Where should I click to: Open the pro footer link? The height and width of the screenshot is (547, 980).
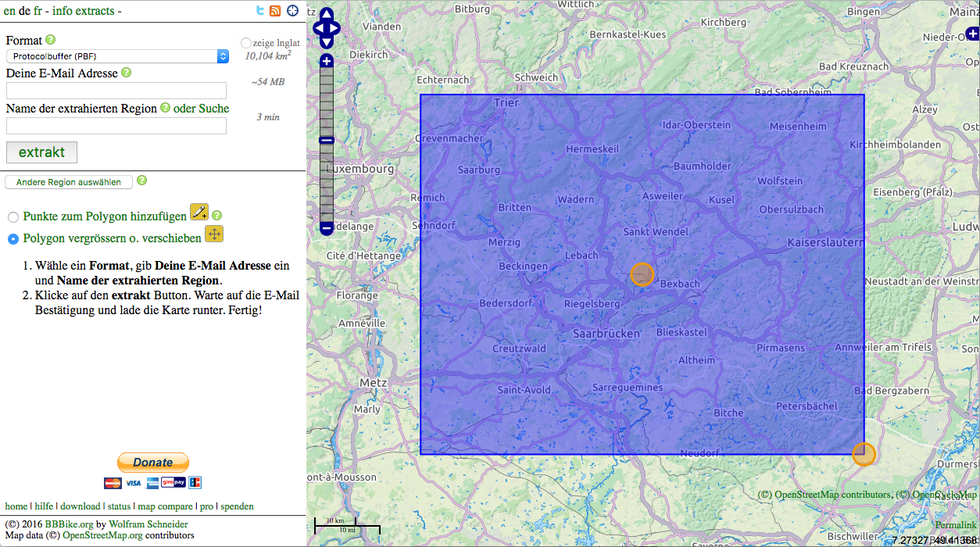(x=206, y=506)
